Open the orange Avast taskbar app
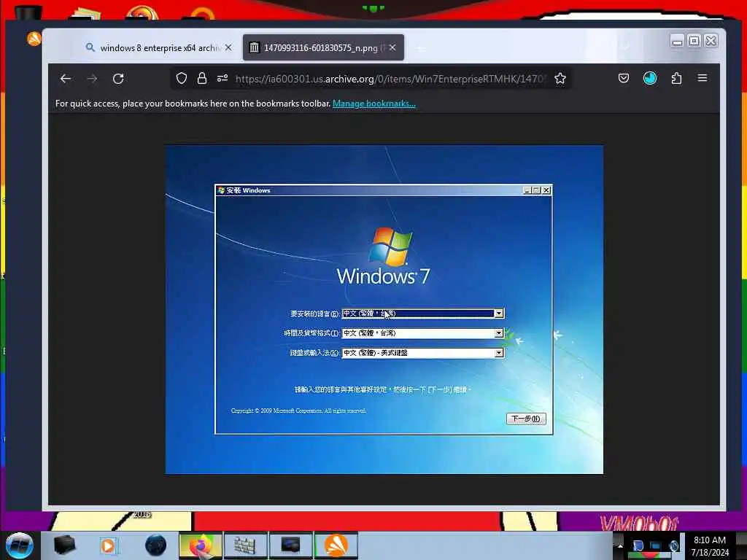 point(336,545)
